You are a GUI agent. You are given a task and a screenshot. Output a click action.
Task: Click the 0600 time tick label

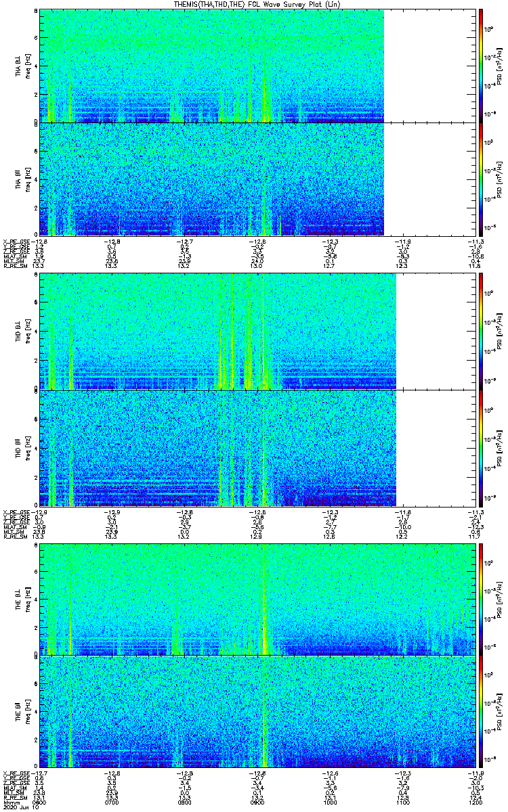coord(40,803)
